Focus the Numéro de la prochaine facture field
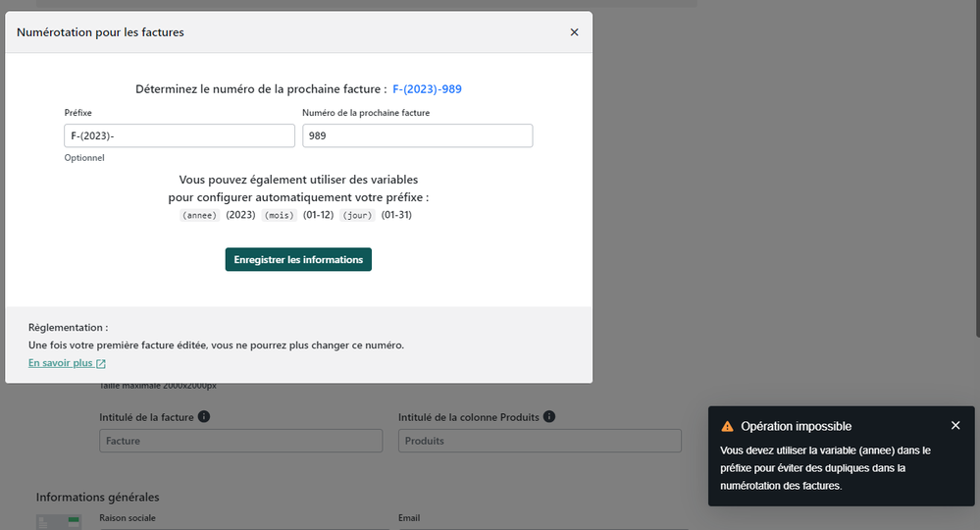The image size is (980, 530). point(417,135)
